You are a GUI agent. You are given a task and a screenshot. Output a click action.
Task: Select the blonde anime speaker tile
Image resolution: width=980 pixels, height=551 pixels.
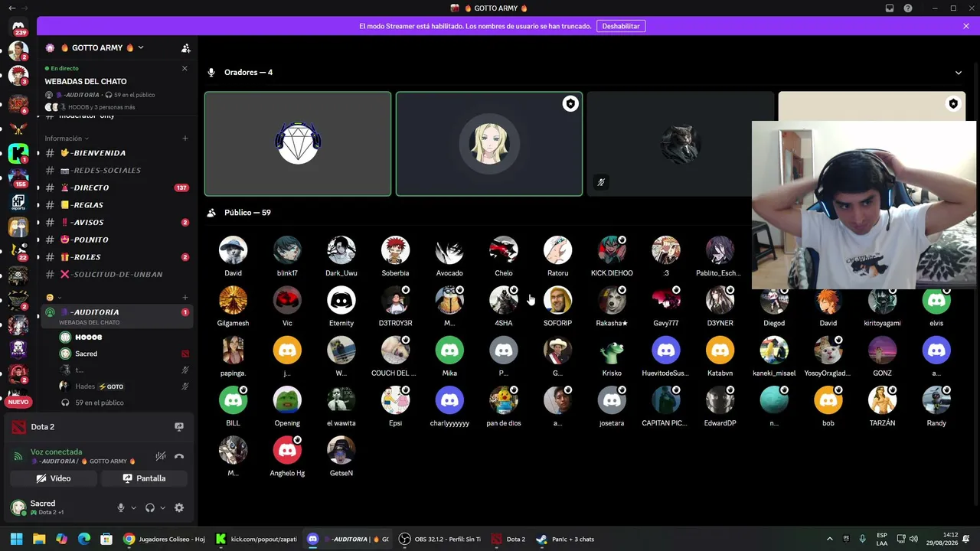[489, 144]
